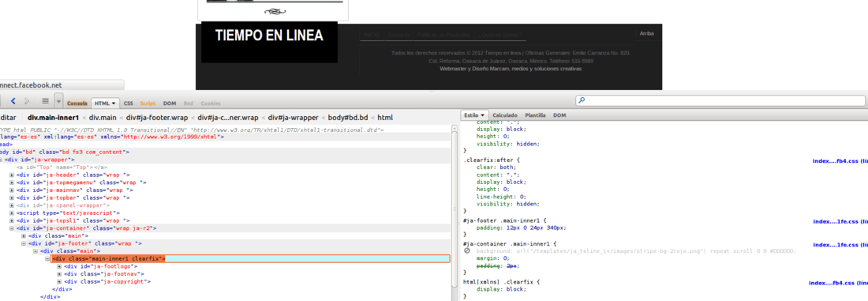The image size is (868, 301).
Task: Click the margin 0 property in #ja-container rule
Action: pyautogui.click(x=493, y=258)
